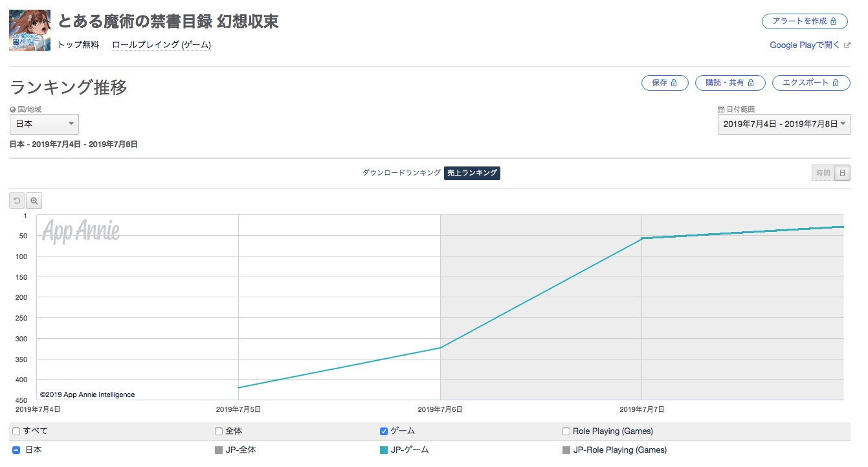Click the chart data point on 2019年7月5日
868x467 pixels.
pyautogui.click(x=239, y=388)
